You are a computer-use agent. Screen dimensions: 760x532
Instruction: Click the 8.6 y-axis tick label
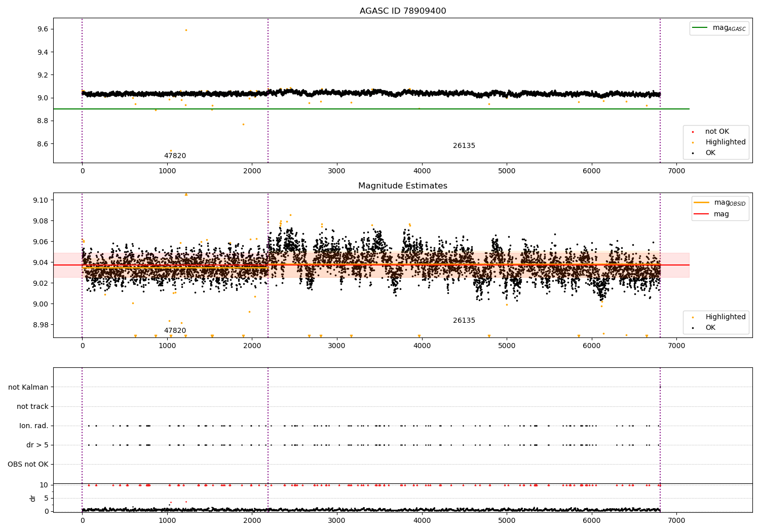42,144
